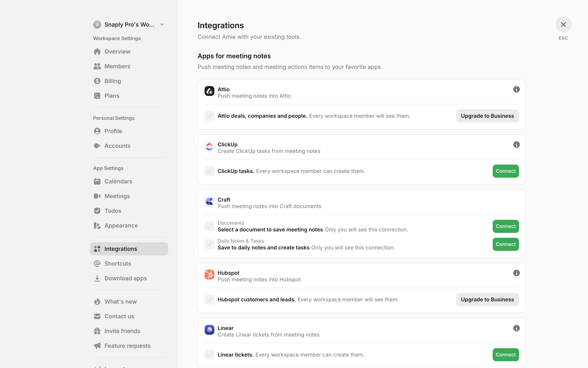
Task: Connect ClickUp tasks
Action: click(x=506, y=171)
